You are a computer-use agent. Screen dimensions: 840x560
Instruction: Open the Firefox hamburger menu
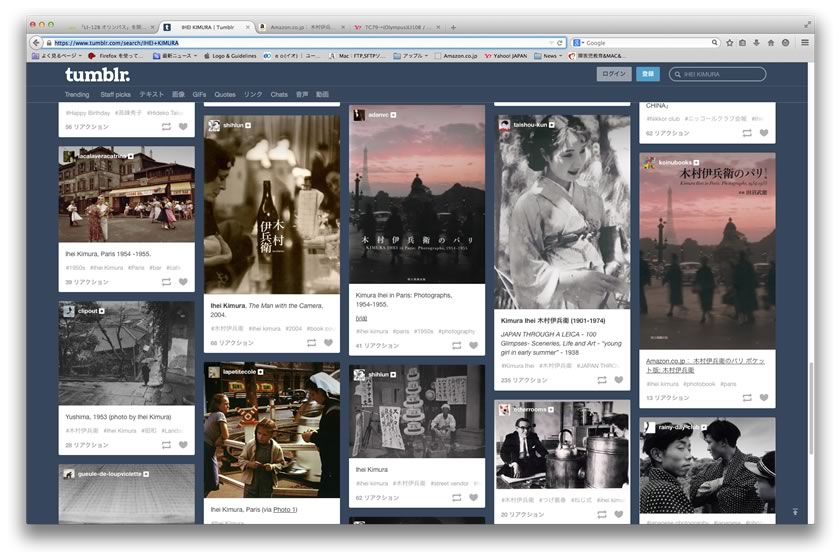coord(805,42)
